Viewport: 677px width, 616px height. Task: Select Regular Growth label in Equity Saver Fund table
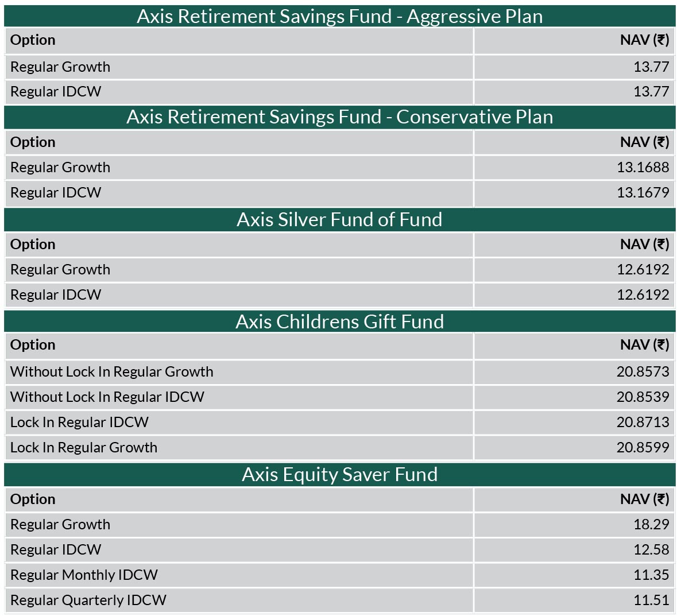pos(60,524)
